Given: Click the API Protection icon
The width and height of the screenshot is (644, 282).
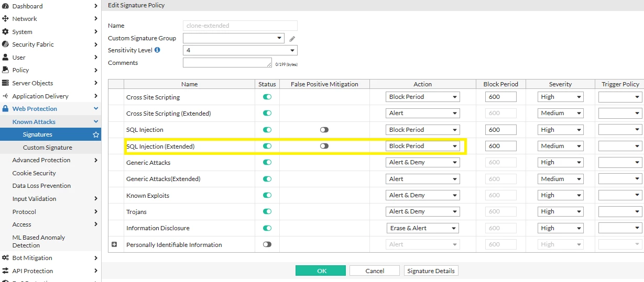Looking at the screenshot, I should 5,271.
